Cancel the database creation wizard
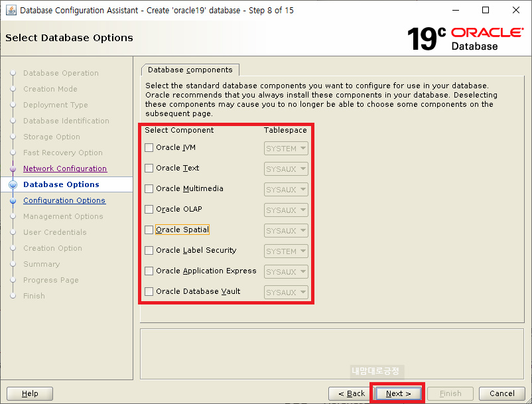The width and height of the screenshot is (532, 404). (501, 393)
